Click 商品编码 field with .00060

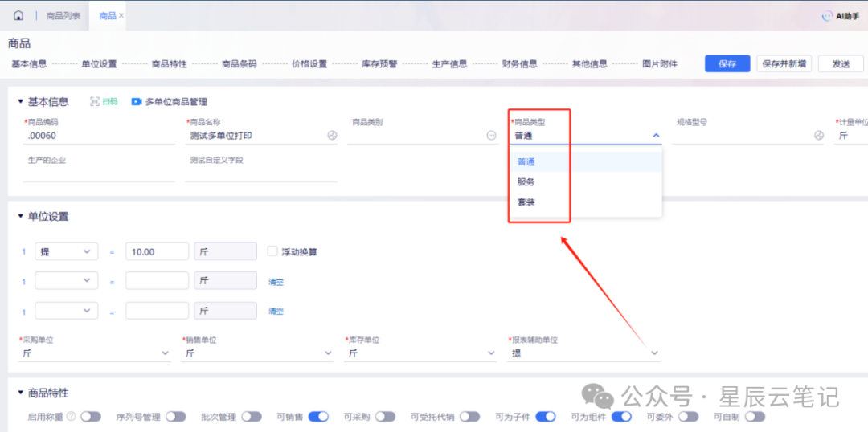pyautogui.click(x=99, y=136)
